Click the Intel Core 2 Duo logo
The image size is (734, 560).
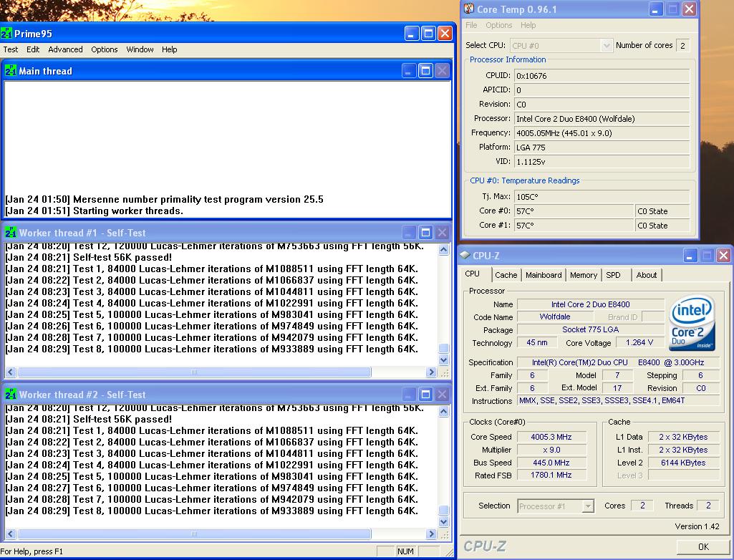click(692, 323)
